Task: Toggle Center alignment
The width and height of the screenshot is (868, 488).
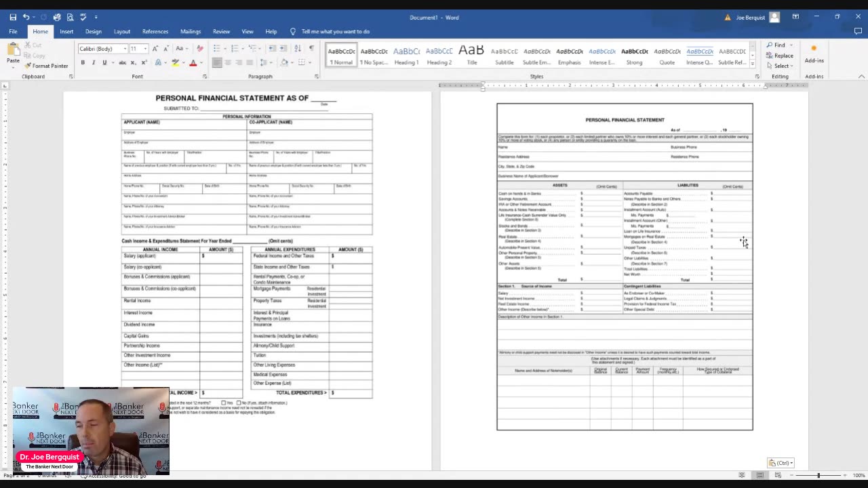Action: click(x=228, y=62)
